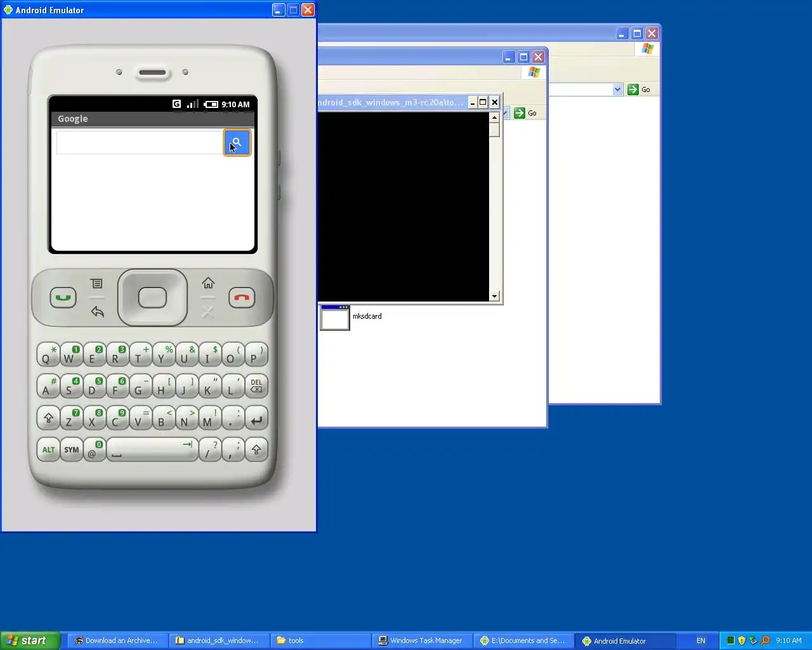Click the security shield tray icon
Screen dimensions: 812x650
pyautogui.click(x=742, y=640)
